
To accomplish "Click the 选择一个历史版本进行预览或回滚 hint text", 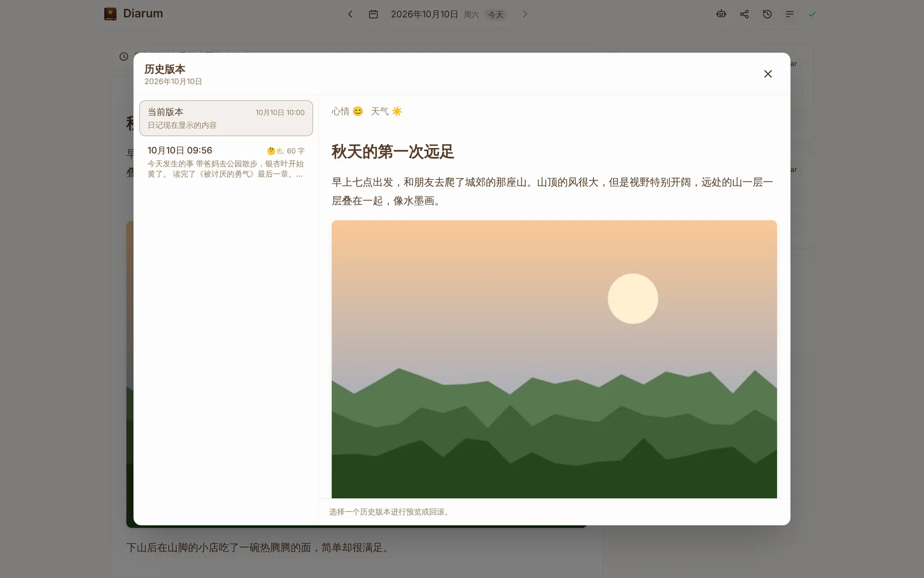I will (x=391, y=512).
